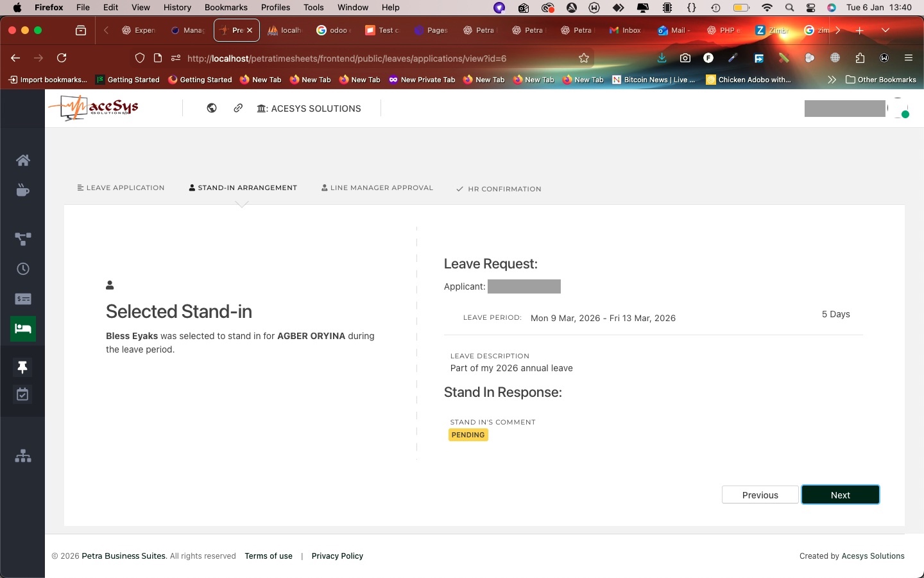924x578 pixels.
Task: Open the project flow diagram sidebar icon
Action: 23,239
